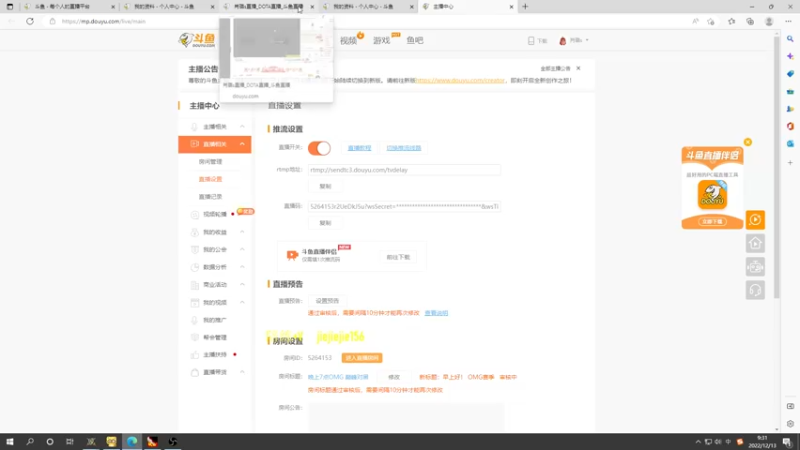This screenshot has height=450, width=800.
Task: Close the 主播公告 announcement banner
Action: [578, 68]
